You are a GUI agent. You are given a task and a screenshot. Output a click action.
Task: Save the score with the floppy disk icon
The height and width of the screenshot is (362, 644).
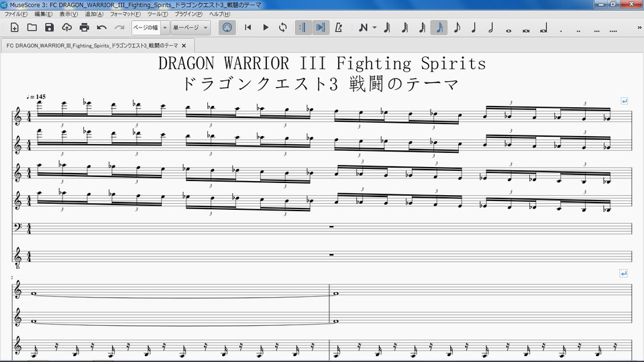49,27
